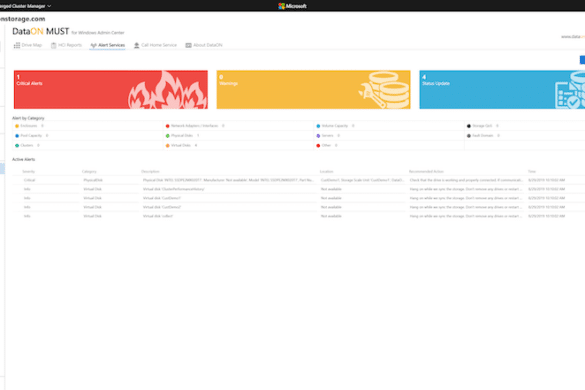The width and height of the screenshot is (585, 390).
Task: Select the Storage QoS alert category
Action: click(482, 126)
